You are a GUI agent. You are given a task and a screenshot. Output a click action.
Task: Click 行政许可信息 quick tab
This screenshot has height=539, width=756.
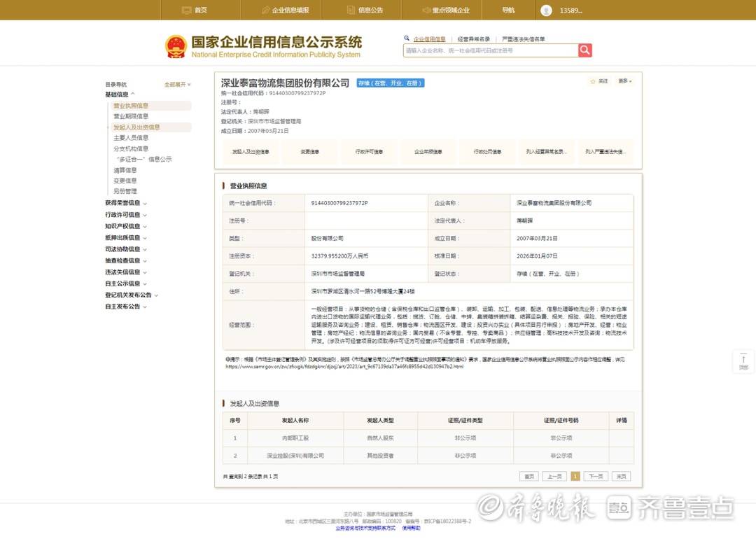tap(369, 151)
